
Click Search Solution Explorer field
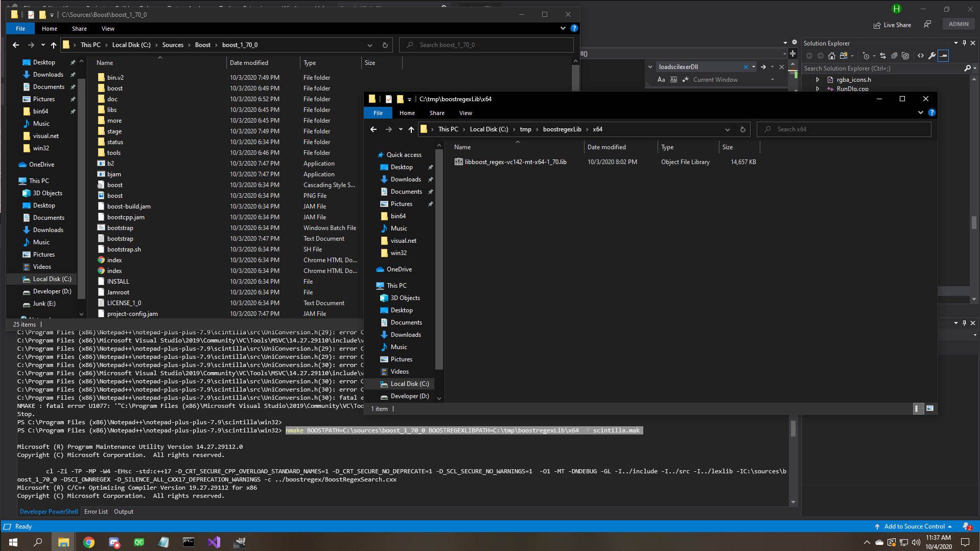[x=882, y=68]
